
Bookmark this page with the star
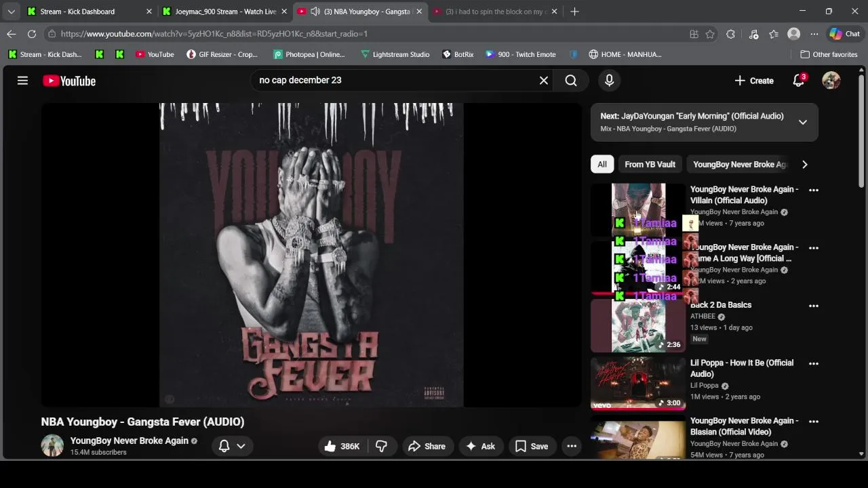tap(710, 34)
